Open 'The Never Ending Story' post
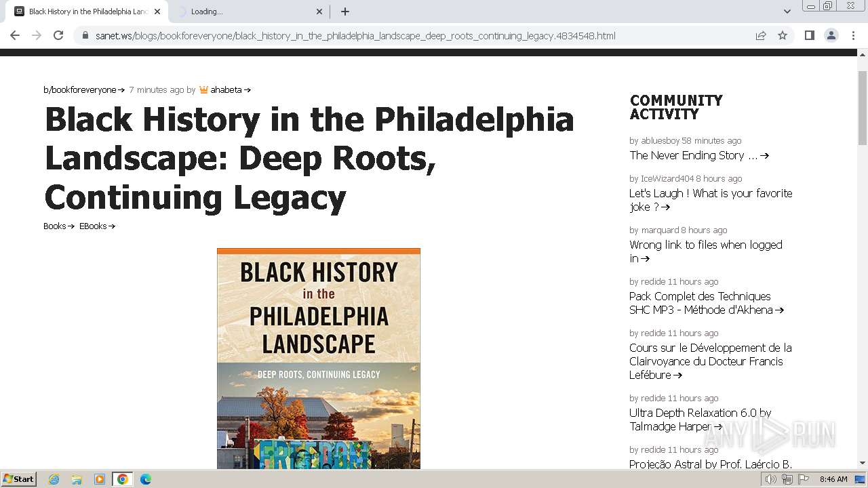This screenshot has height=488, width=868. click(x=699, y=155)
